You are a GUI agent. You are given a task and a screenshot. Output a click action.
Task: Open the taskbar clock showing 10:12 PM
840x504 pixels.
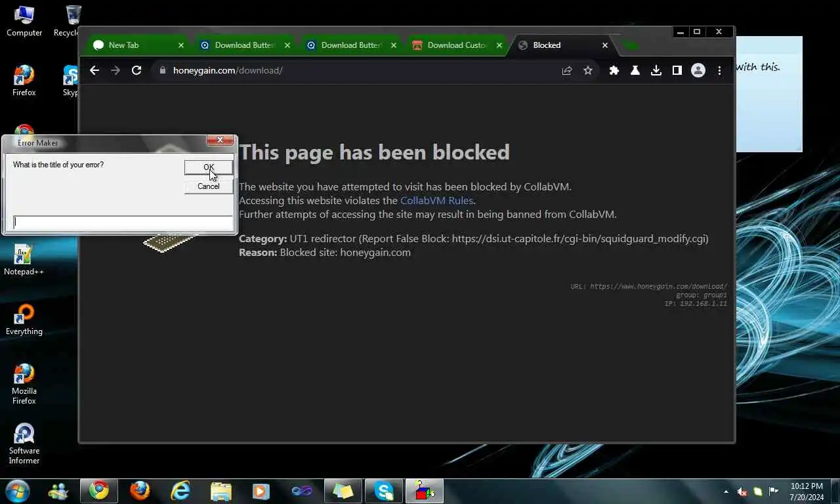point(807,492)
